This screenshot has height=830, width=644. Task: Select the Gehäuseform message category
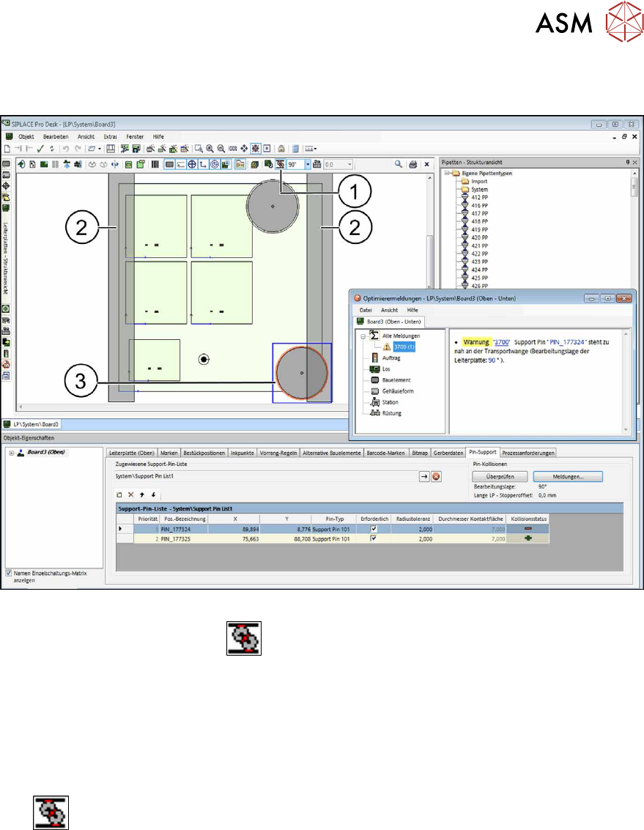tap(398, 391)
